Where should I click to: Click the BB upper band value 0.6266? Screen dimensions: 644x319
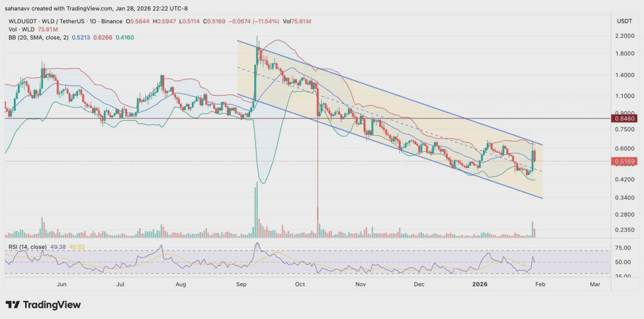[x=102, y=37]
